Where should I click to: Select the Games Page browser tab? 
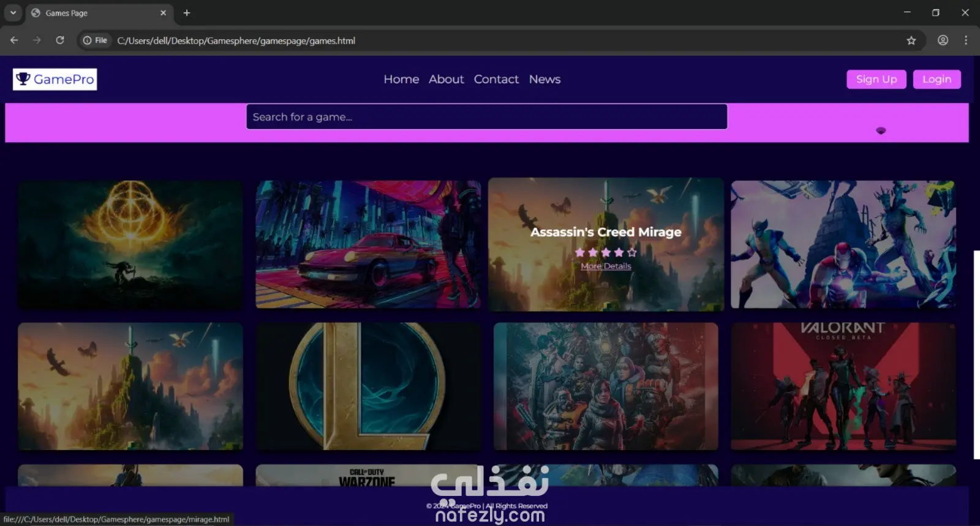[99, 13]
